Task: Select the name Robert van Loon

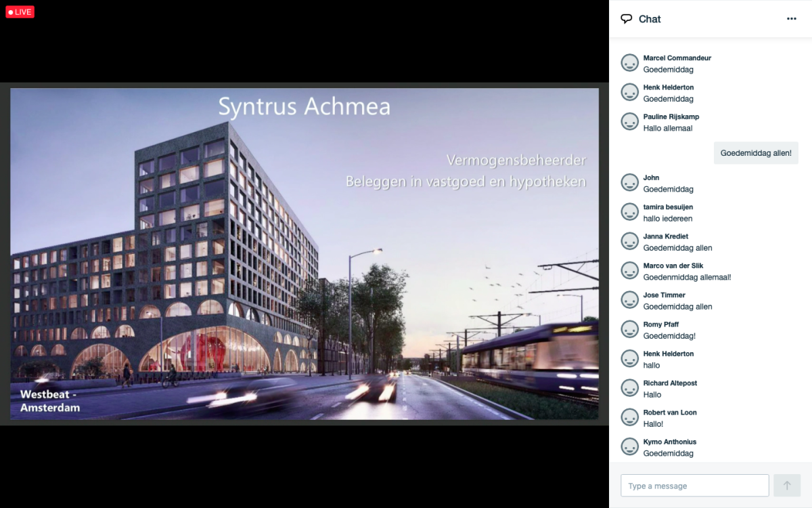Action: [x=670, y=412]
